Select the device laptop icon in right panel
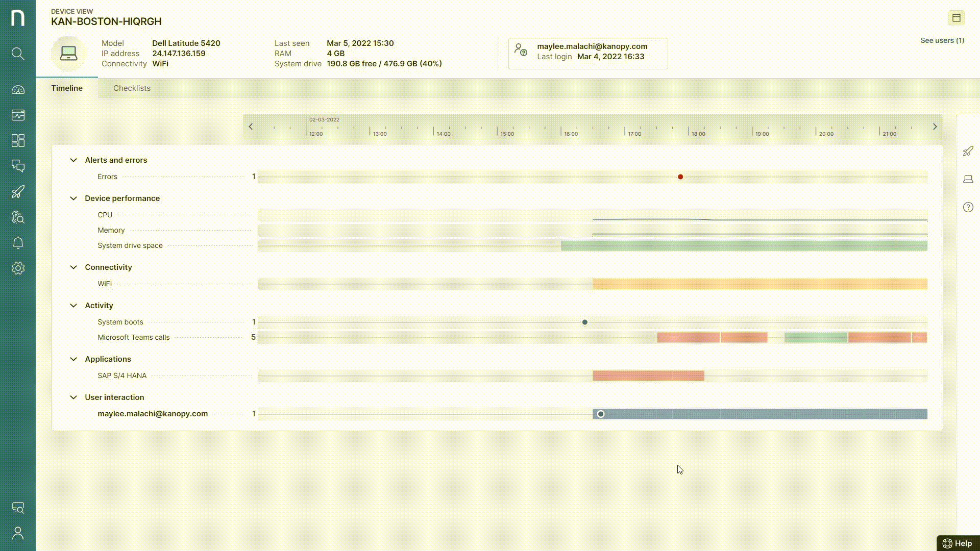The image size is (980, 551). coord(968,179)
